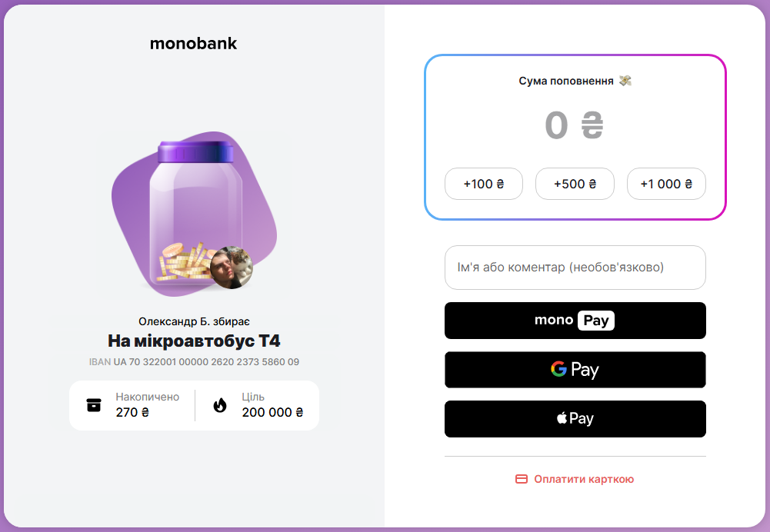Screen dimensions: 770x532
Task: Click the money emoji beside Сума поповнення
Action: coord(625,80)
